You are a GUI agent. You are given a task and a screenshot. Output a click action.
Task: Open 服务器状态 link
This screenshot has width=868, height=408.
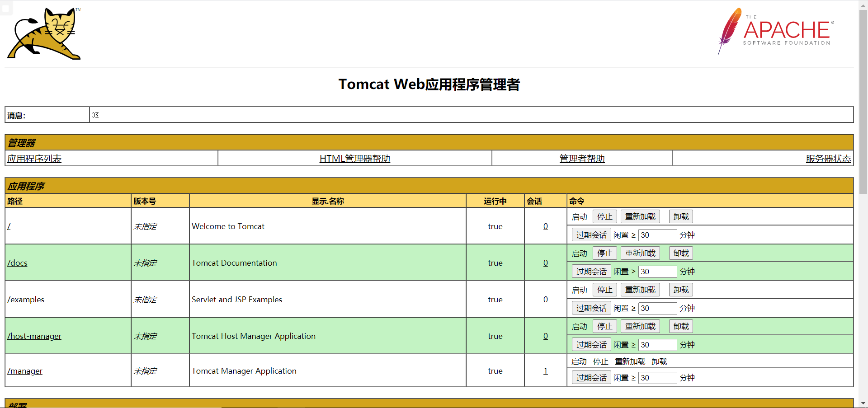(828, 159)
